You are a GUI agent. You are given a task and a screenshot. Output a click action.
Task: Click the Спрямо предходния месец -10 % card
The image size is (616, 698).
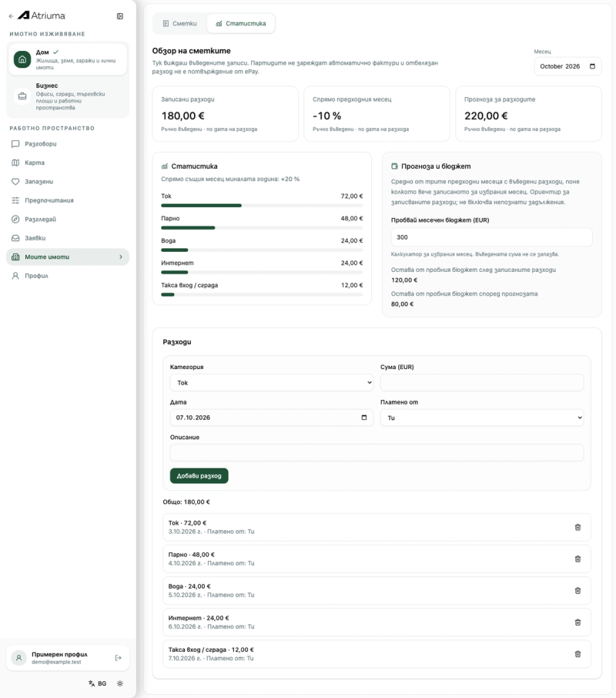pos(377,114)
